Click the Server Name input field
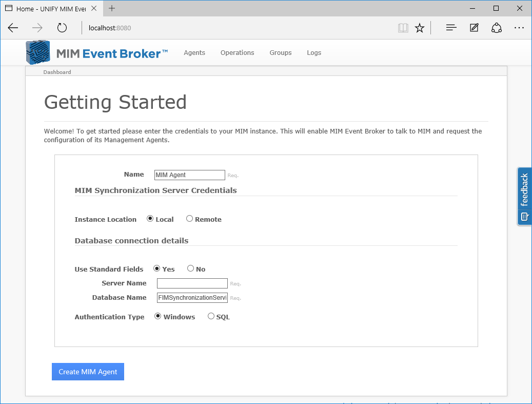 [192, 283]
